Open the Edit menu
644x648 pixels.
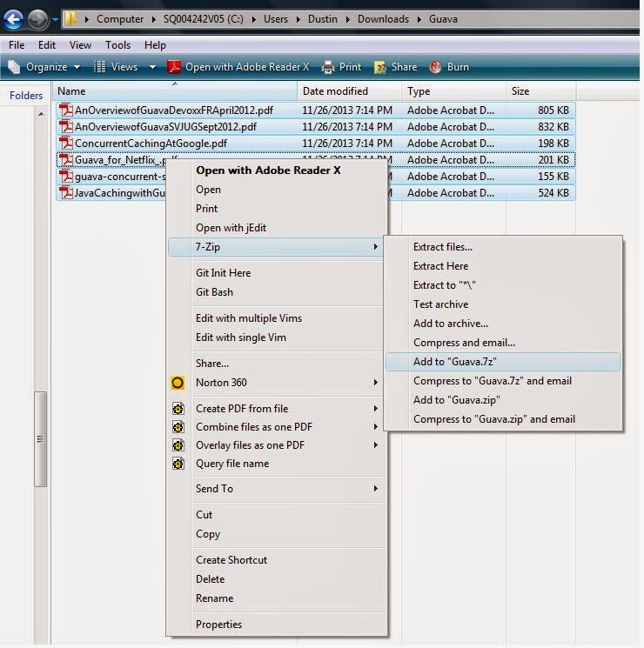[47, 45]
